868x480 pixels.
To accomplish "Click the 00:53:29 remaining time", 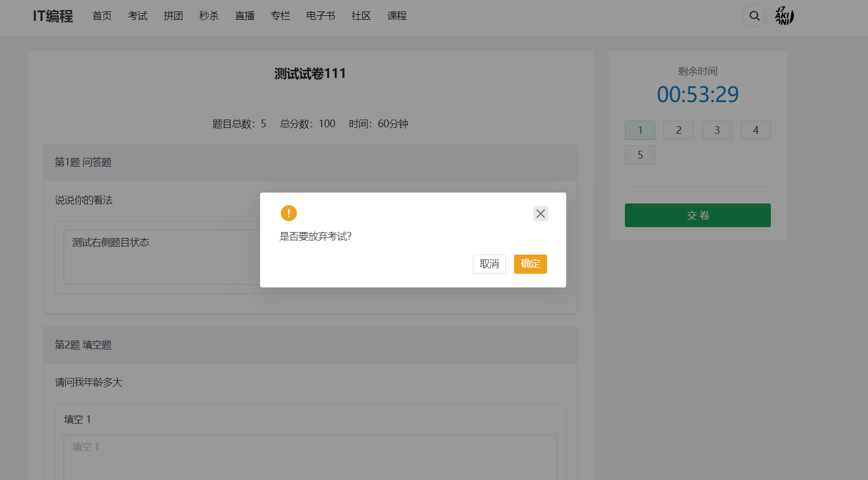I will [x=698, y=94].
